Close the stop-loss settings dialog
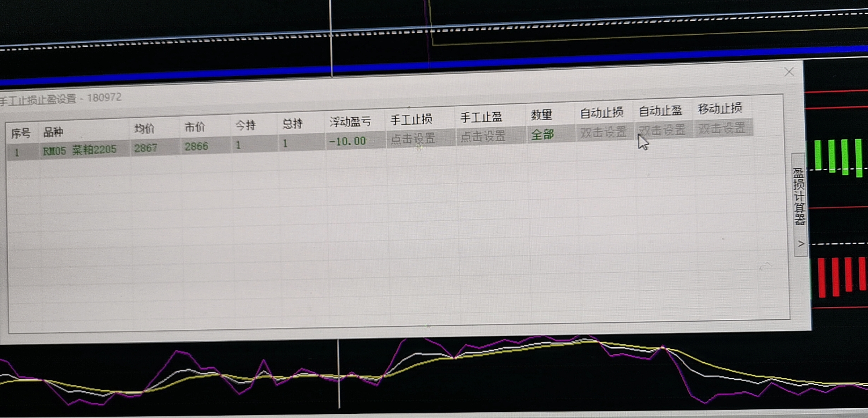868x418 pixels. point(789,72)
